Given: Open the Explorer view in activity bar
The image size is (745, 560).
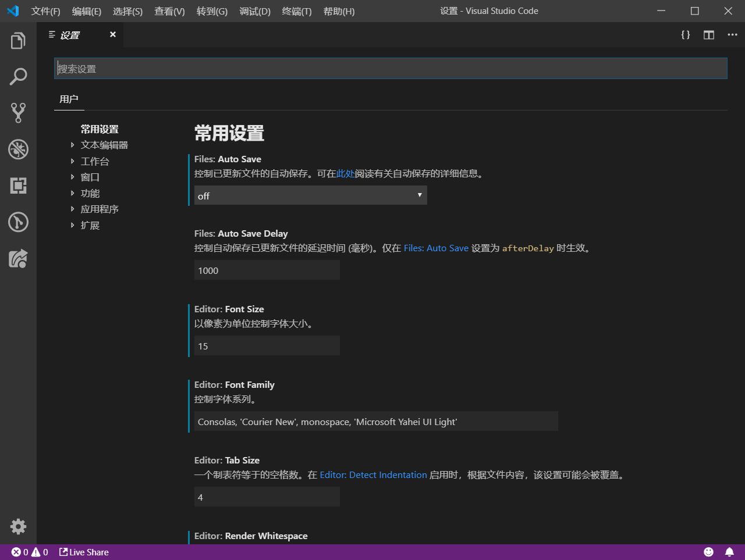Looking at the screenshot, I should 18,41.
